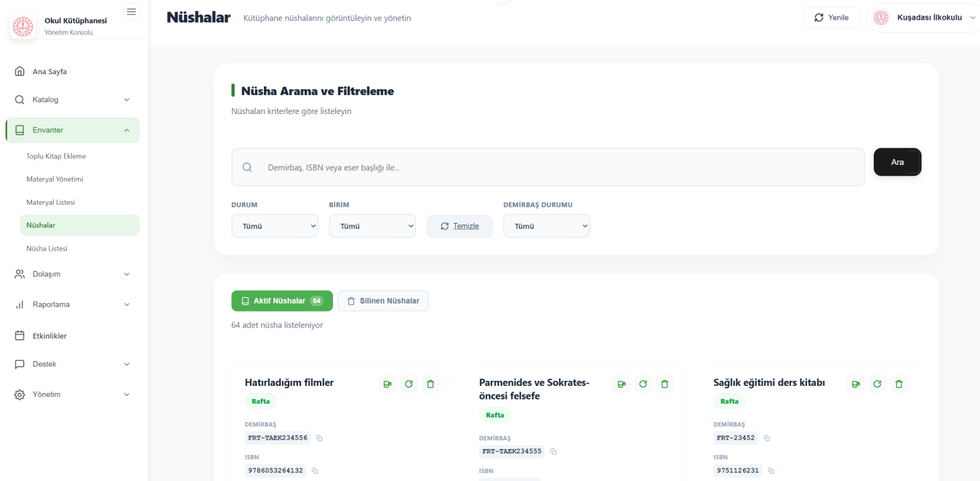Expand the Destek menu
The image size is (980, 481).
click(73, 364)
